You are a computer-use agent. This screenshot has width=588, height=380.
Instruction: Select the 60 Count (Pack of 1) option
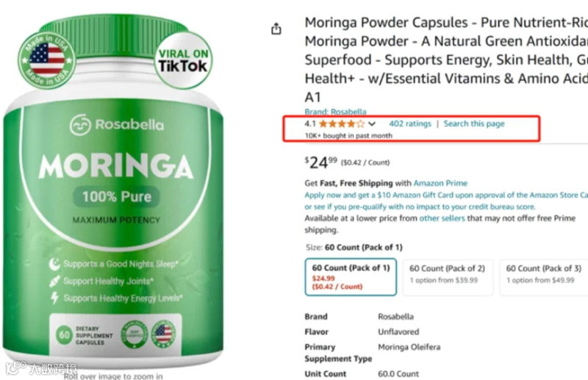[351, 277]
